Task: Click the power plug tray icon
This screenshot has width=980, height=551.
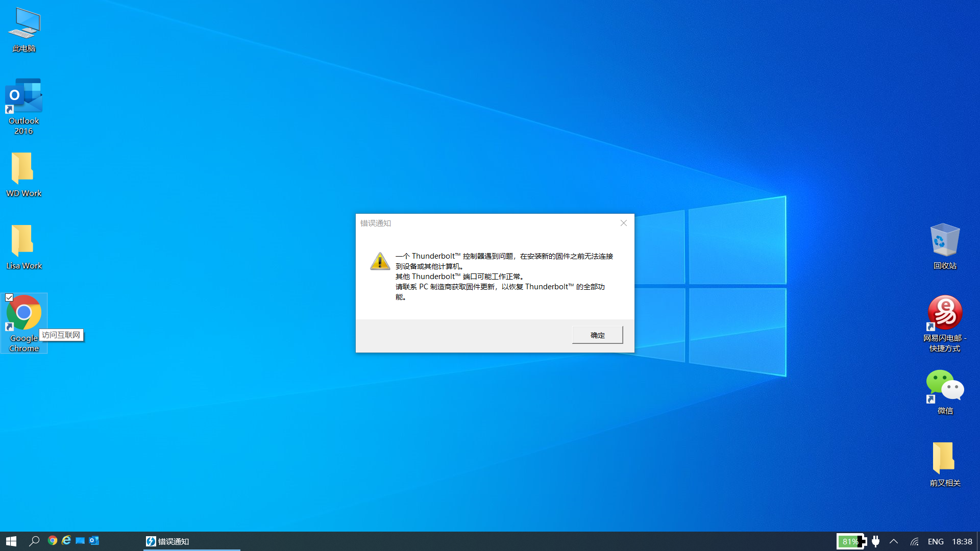Action: click(x=876, y=541)
